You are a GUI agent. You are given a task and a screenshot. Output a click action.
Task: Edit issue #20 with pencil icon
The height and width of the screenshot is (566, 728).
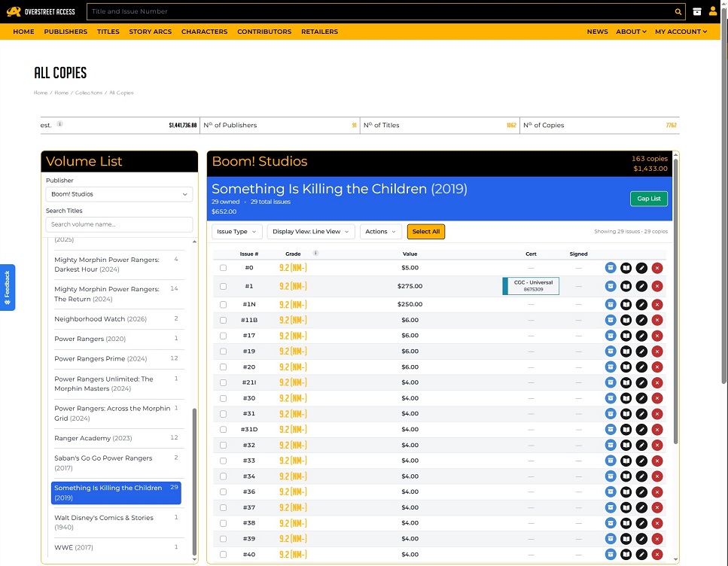(x=641, y=367)
